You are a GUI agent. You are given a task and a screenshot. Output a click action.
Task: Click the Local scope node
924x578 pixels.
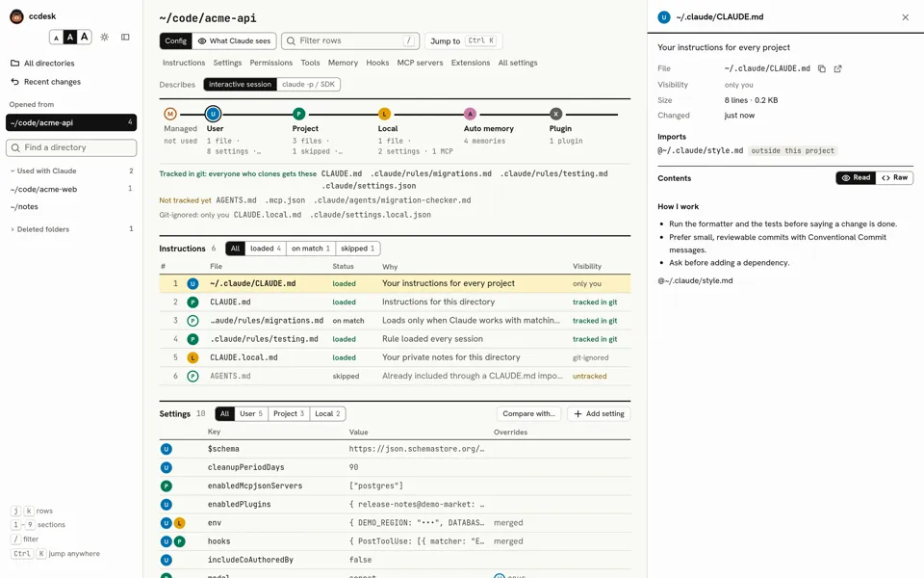pos(384,114)
